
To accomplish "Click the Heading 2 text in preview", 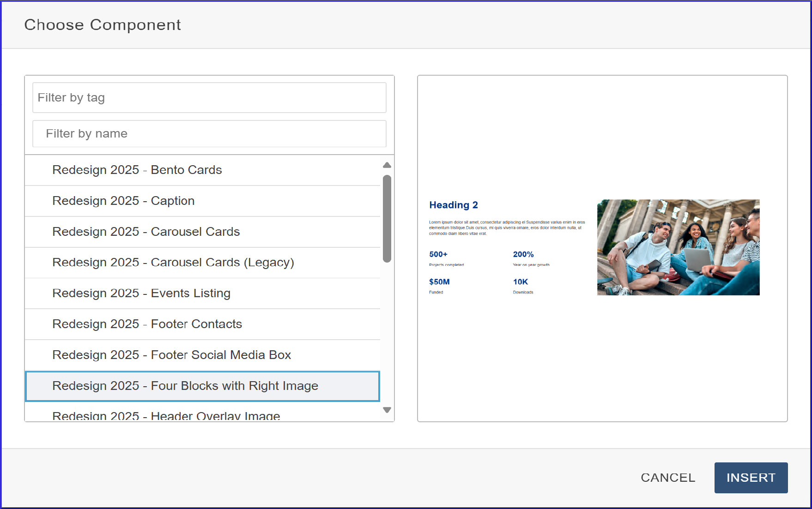I will (453, 205).
